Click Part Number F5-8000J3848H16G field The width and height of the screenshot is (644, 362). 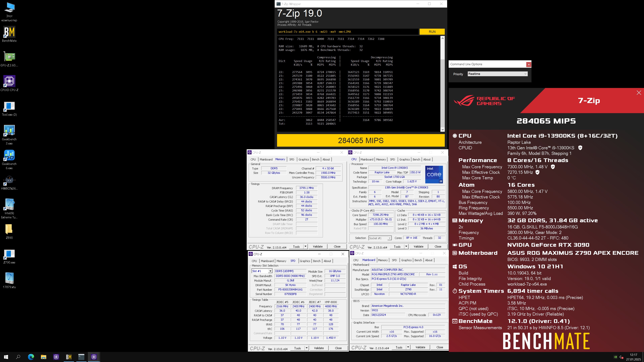click(x=290, y=290)
